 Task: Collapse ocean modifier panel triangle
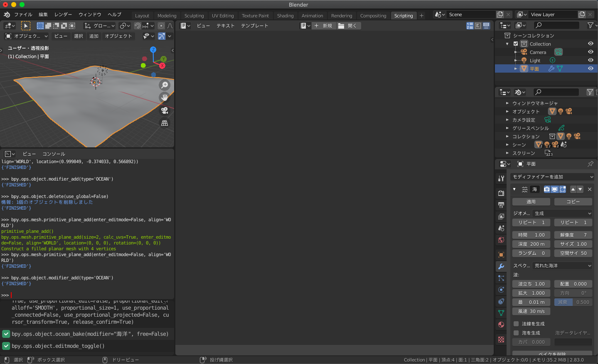pos(514,189)
